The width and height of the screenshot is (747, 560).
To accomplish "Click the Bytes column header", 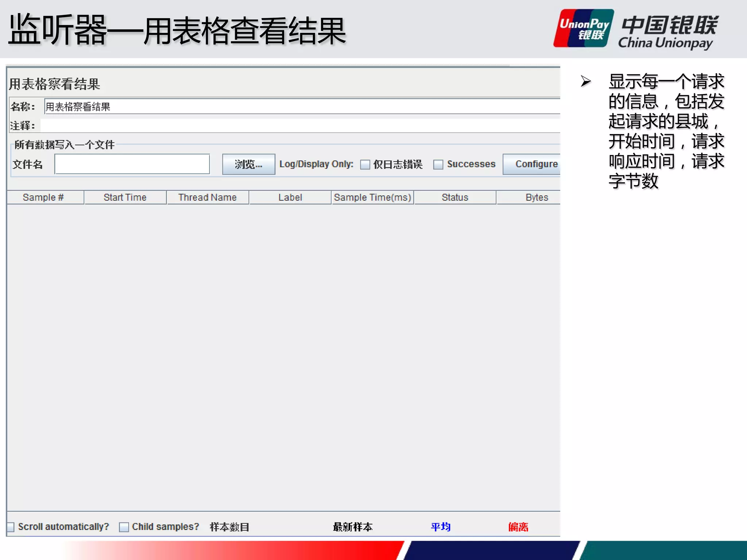I will click(x=529, y=197).
